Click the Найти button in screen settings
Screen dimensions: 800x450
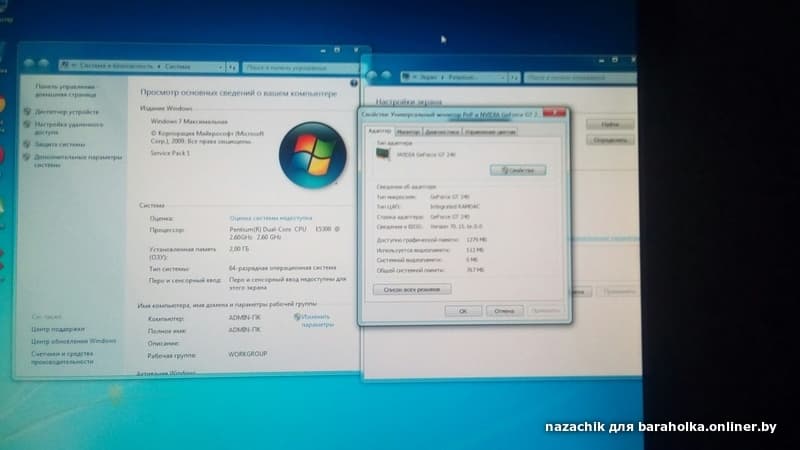click(610, 124)
